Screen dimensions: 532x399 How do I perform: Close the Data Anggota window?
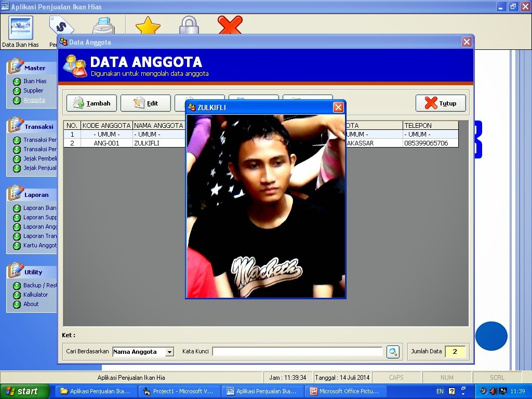pos(467,42)
